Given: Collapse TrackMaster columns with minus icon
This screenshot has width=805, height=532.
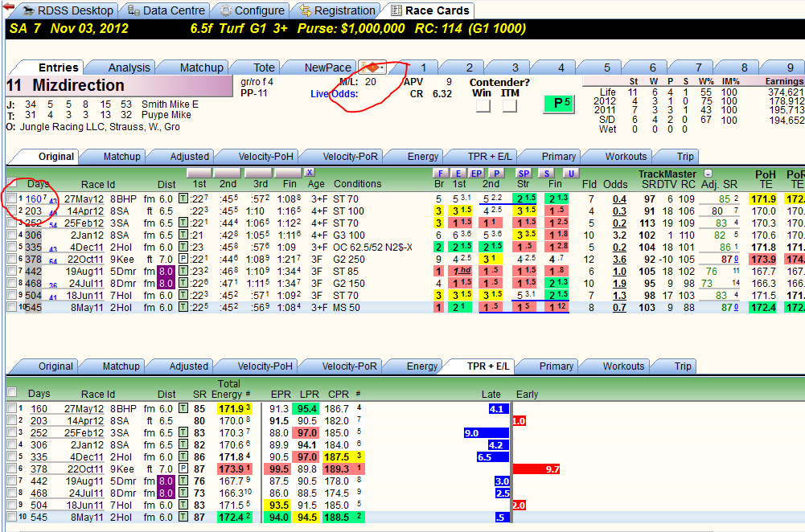Looking at the screenshot, I should tap(708, 174).
